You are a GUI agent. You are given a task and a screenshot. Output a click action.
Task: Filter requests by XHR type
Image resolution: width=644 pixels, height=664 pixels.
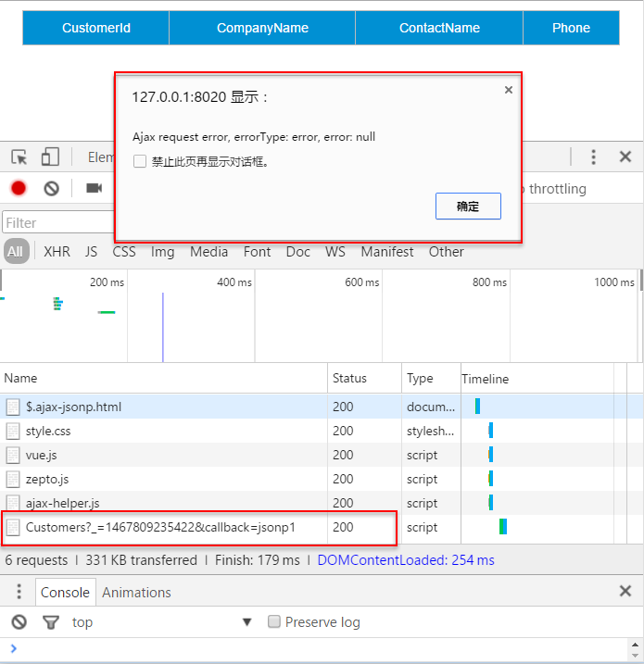click(x=57, y=252)
